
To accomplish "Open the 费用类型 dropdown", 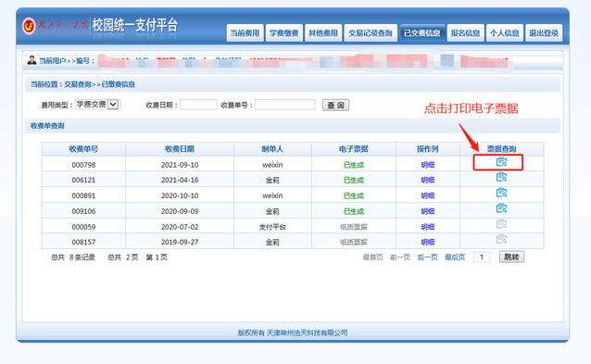I will point(97,105).
